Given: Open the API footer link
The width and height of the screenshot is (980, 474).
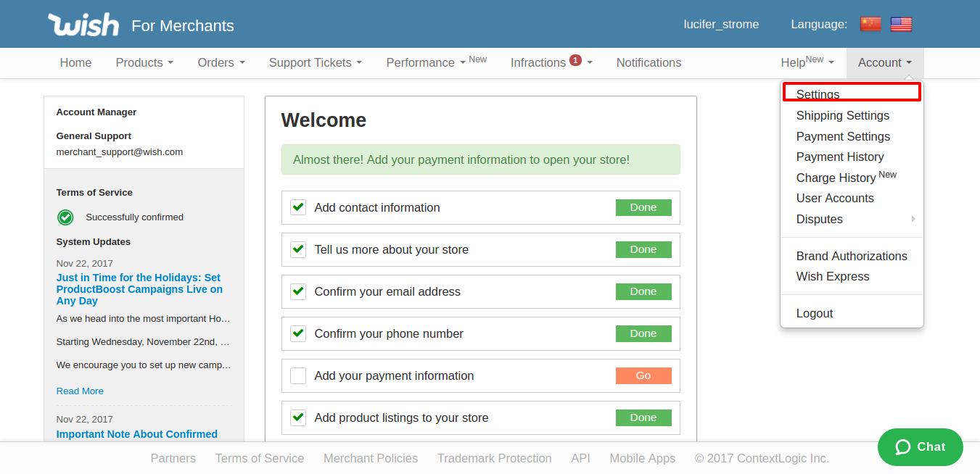Looking at the screenshot, I should point(580,458).
